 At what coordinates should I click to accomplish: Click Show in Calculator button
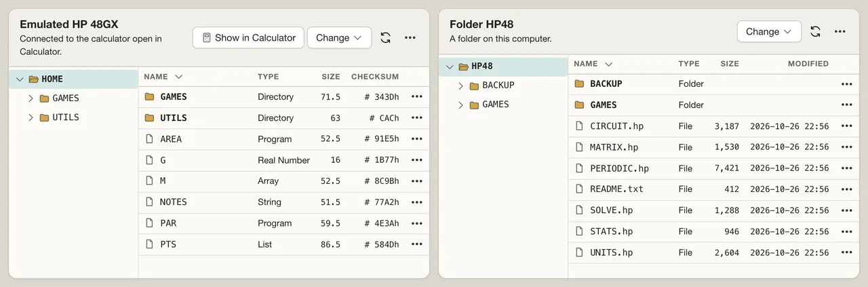(x=248, y=38)
